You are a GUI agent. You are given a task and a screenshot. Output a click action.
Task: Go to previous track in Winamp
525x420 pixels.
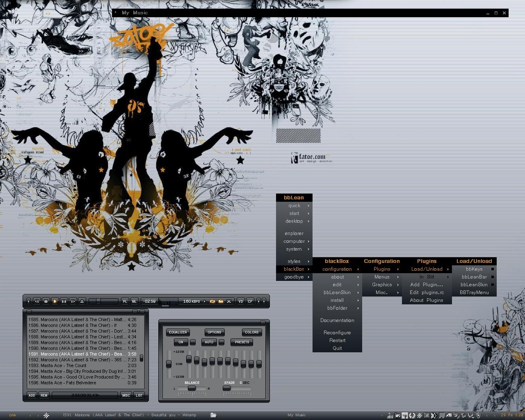tap(37, 301)
